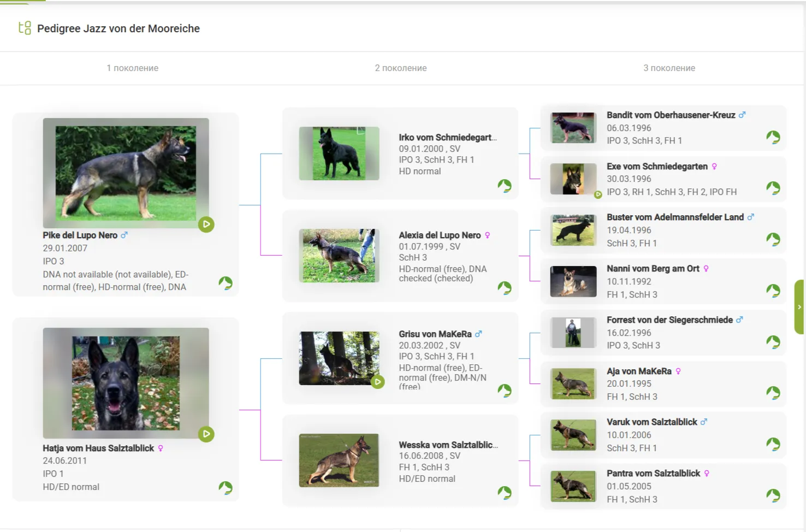The image size is (806, 532).
Task: Click the Exe vom Schmiedegarten thumbnail photo
Action: click(x=573, y=179)
